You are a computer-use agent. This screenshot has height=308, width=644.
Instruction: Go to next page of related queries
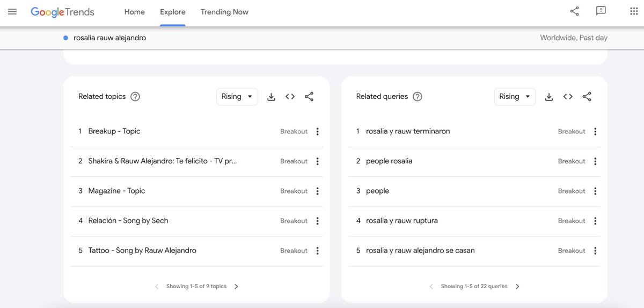click(x=517, y=286)
